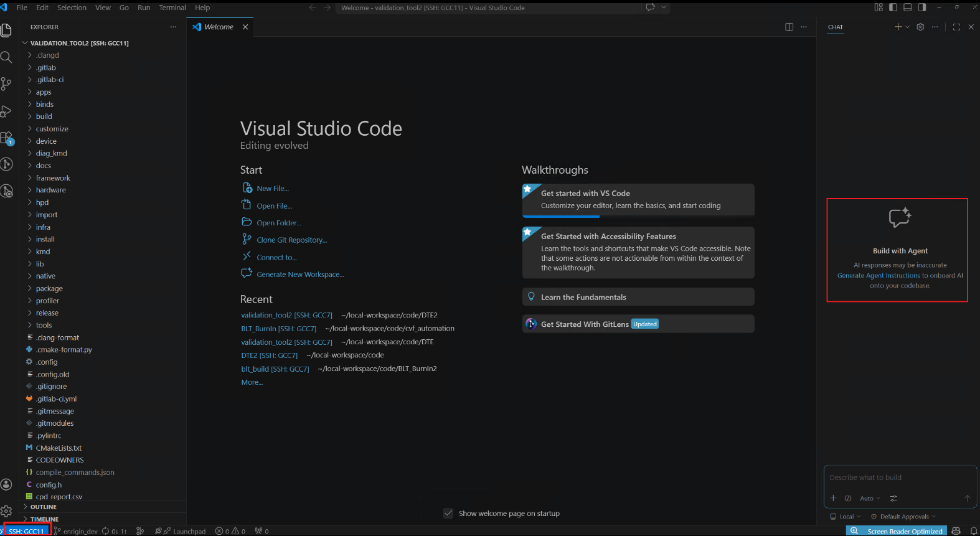Click the tools slider icon in chat input
This screenshot has height=536, width=980.
(893, 498)
